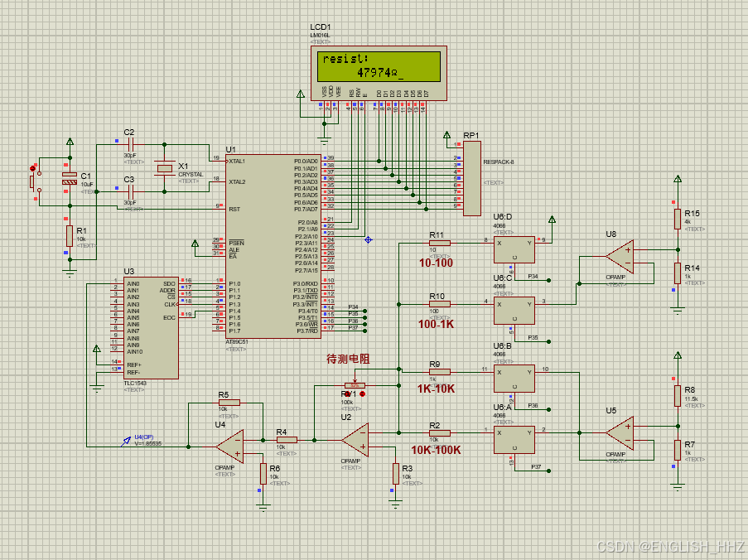
Task: Click the '10K-100K' range label
Action: (x=436, y=450)
